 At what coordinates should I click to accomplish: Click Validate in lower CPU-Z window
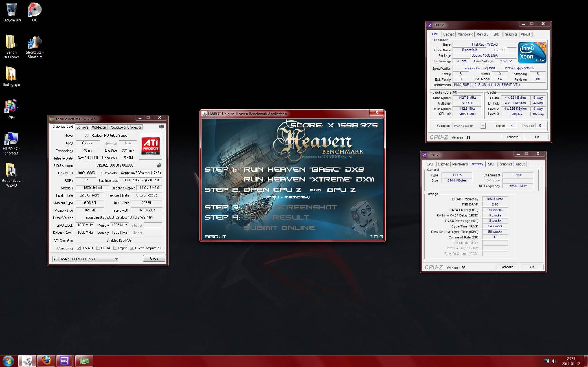pyautogui.click(x=507, y=267)
